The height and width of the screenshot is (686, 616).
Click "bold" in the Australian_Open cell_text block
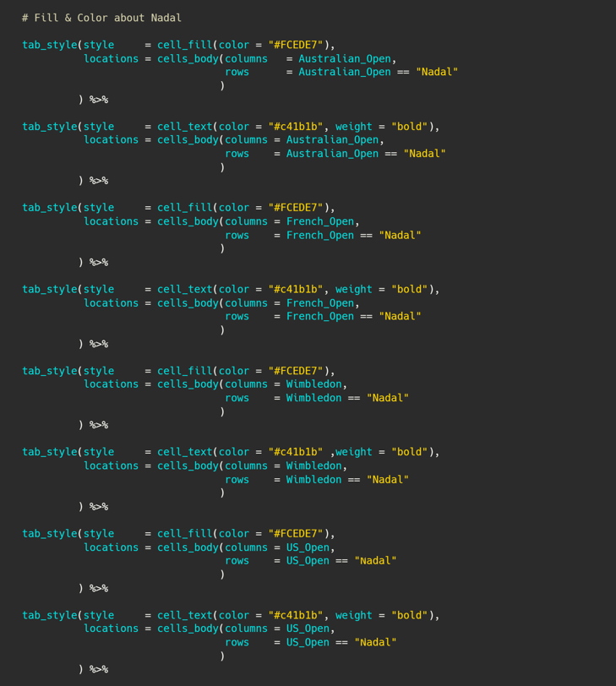pos(410,127)
